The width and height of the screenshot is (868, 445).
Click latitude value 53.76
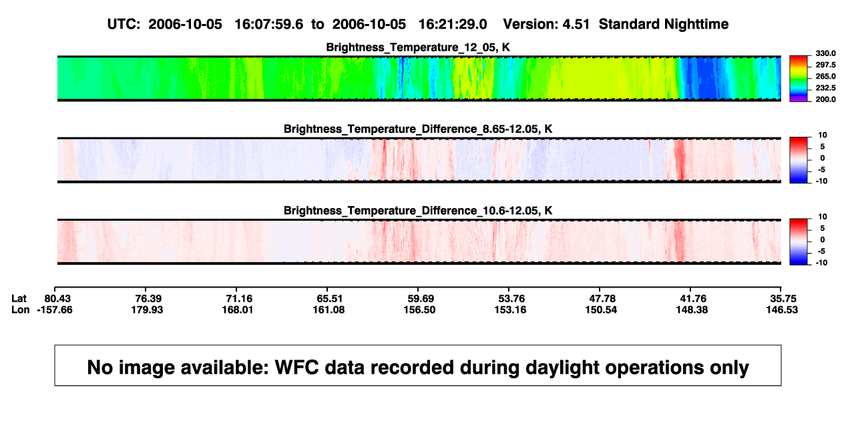coord(510,298)
